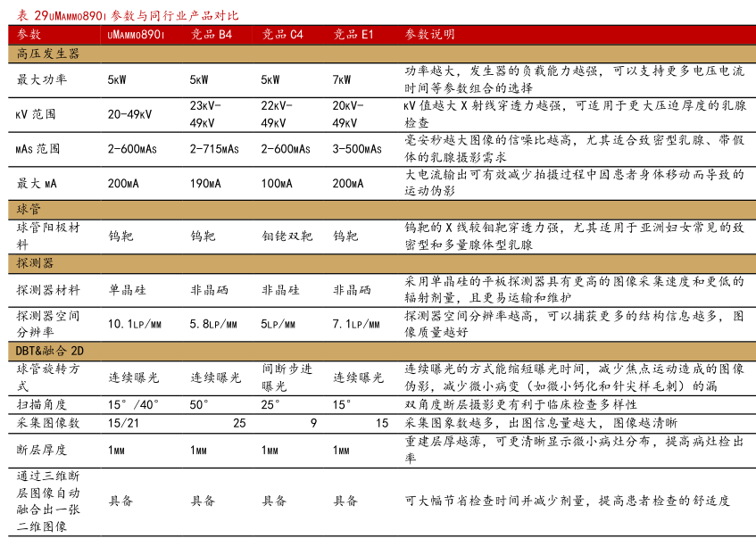Select the 竞品 C4 column header
The height and width of the screenshot is (539, 756).
point(282,35)
